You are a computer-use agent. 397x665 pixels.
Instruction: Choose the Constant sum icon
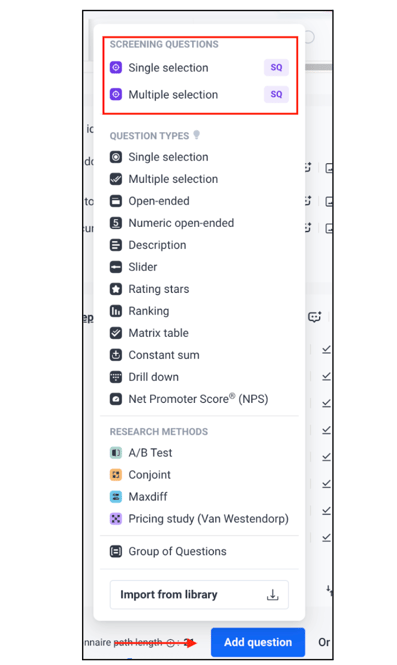point(116,355)
